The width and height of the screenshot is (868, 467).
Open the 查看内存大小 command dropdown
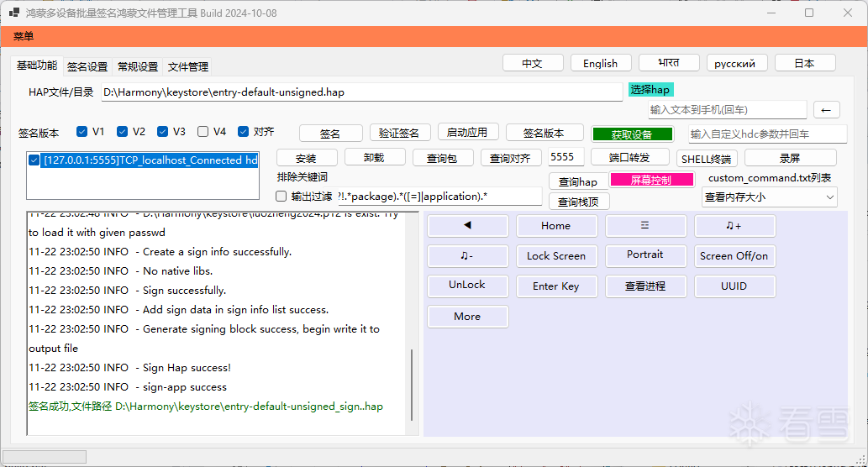pyautogui.click(x=770, y=197)
